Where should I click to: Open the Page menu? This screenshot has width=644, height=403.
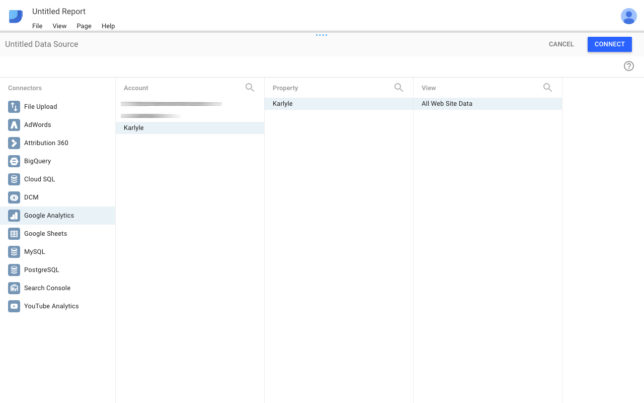coord(84,26)
